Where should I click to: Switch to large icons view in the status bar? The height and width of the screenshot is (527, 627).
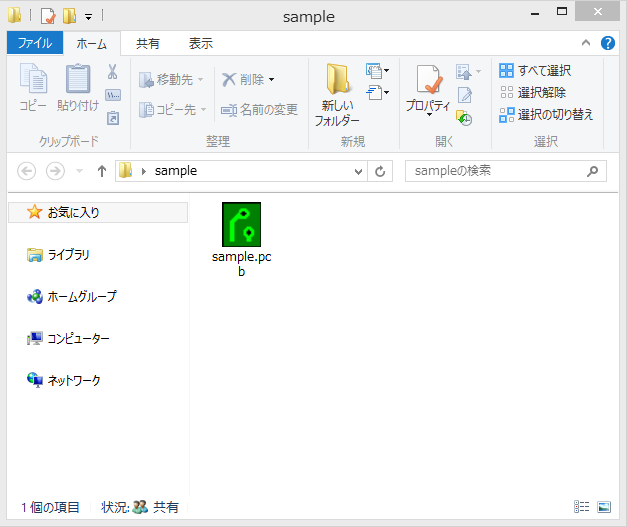click(x=604, y=507)
